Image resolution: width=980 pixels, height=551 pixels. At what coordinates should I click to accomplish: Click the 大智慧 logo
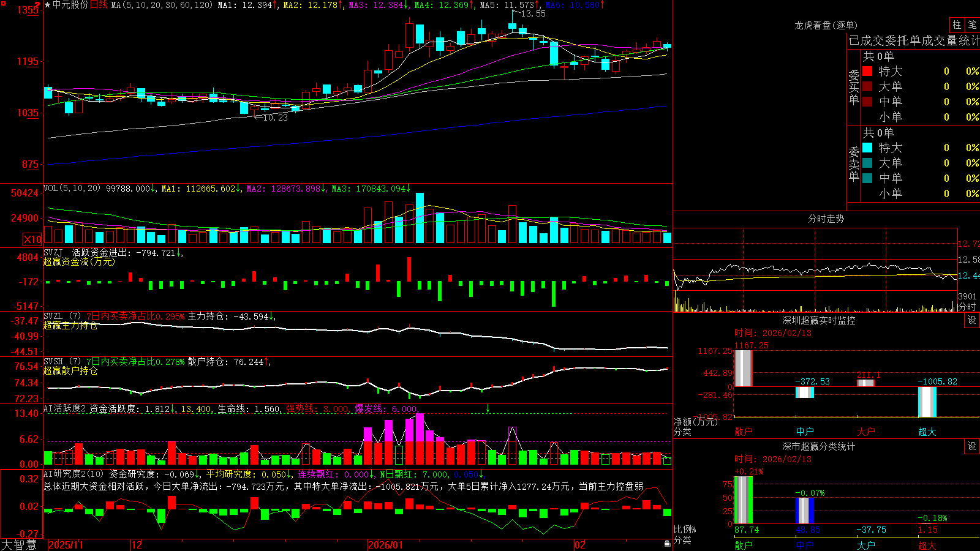[x=19, y=545]
